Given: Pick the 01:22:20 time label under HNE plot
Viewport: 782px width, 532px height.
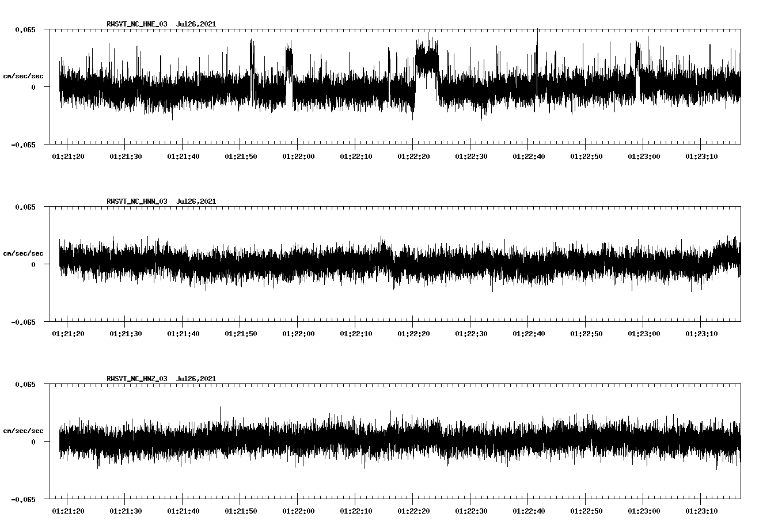Looking at the screenshot, I should tap(413, 157).
